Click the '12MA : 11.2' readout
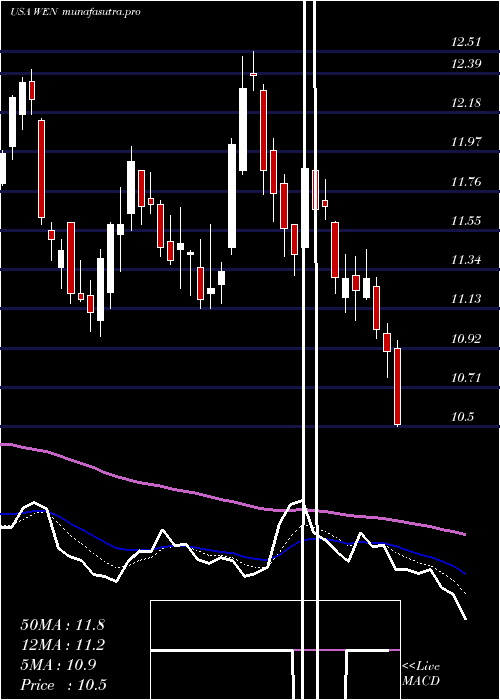The image size is (500, 700). point(62,645)
